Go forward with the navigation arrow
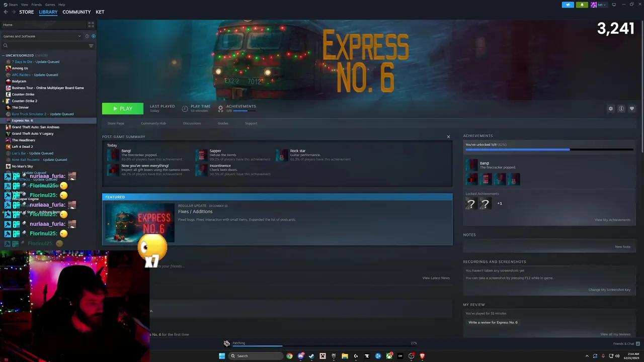This screenshot has height=362, width=644. 14,12
